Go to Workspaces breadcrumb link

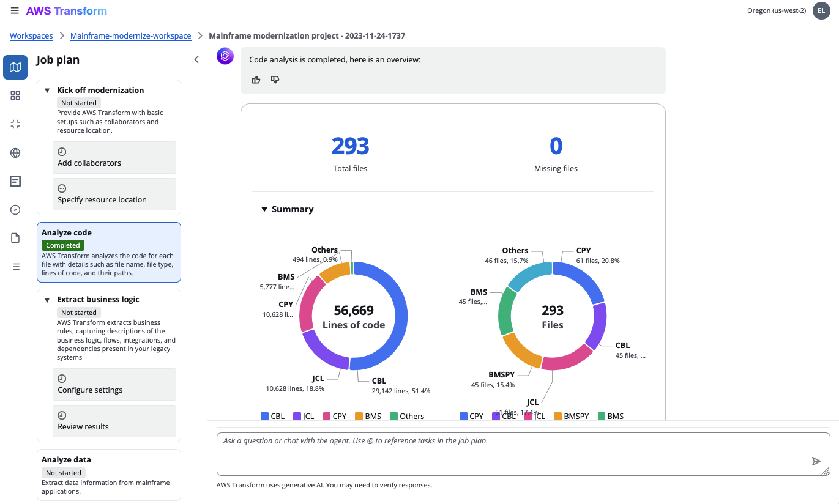pyautogui.click(x=31, y=36)
